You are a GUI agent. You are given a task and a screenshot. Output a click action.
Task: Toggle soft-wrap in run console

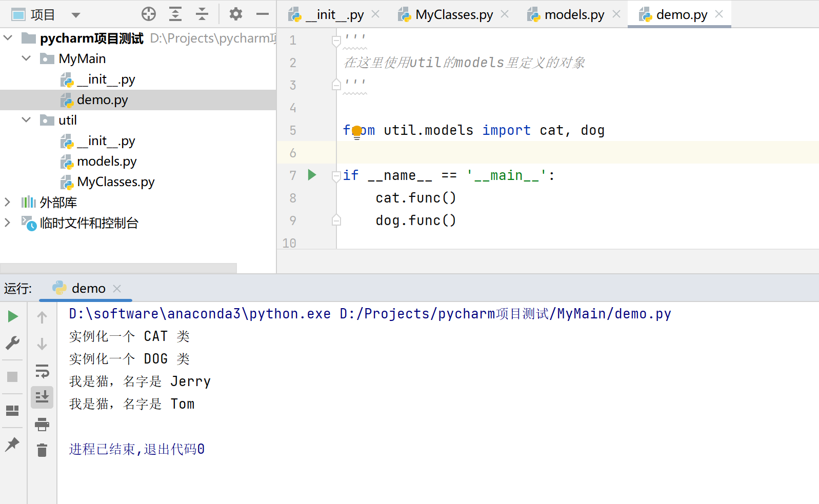pyautogui.click(x=42, y=371)
